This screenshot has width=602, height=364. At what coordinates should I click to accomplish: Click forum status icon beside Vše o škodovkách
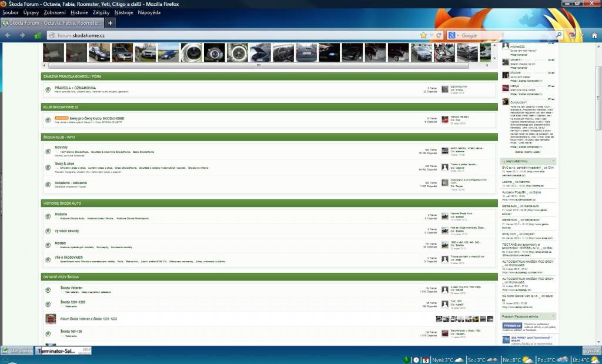click(x=48, y=259)
